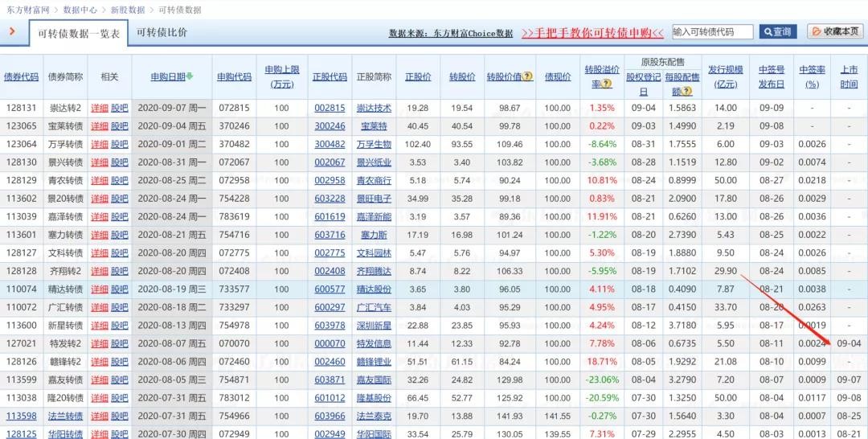
Task: Select the 09-04 listing date of 特发转2
Action: pos(849,344)
